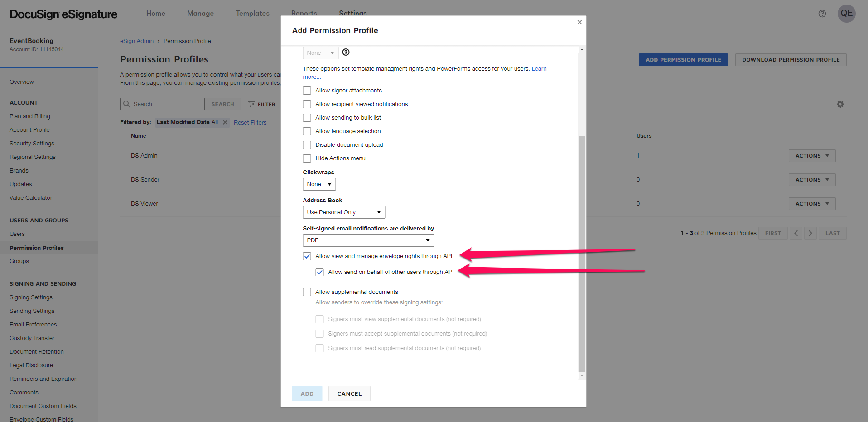Screen dimensions: 868x422
Task: Open Groups in sidebar
Action: (x=19, y=261)
